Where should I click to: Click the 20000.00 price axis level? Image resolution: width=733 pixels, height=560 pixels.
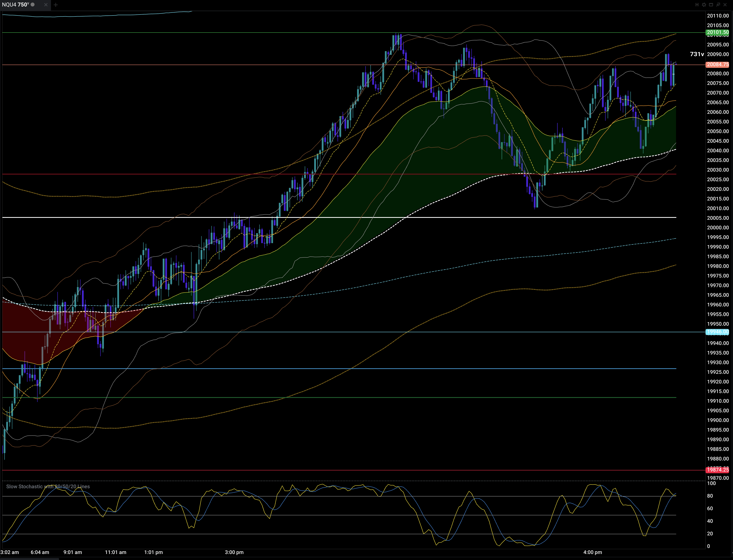(x=718, y=228)
